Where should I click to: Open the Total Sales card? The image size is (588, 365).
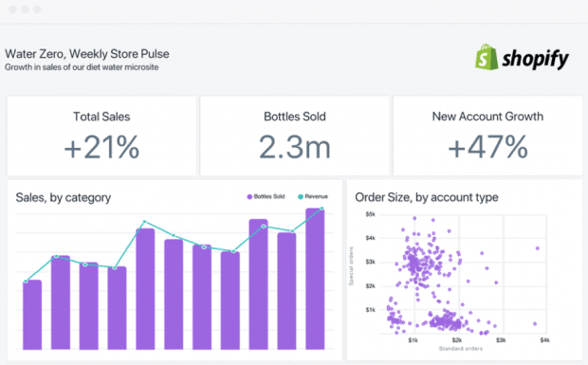click(x=101, y=136)
